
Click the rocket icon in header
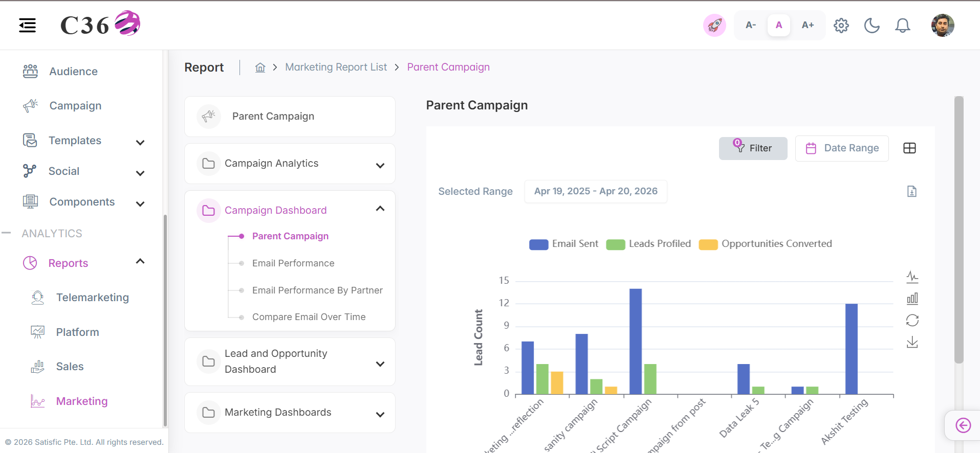[x=714, y=25]
